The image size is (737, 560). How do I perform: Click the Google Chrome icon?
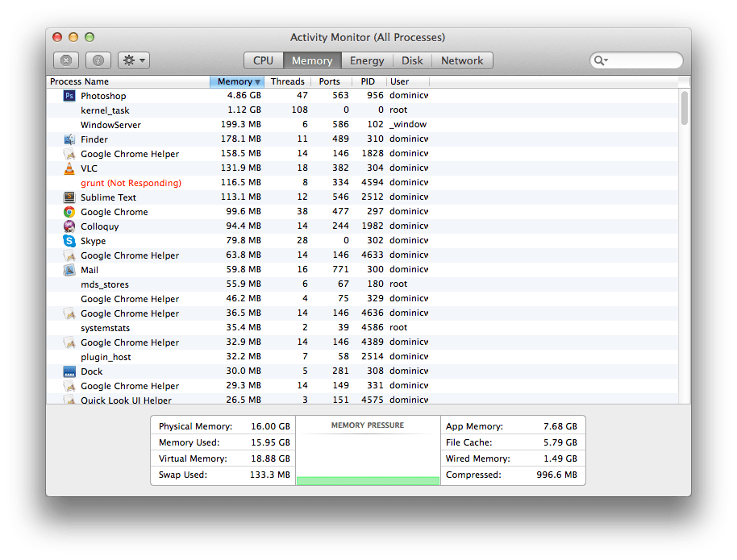pyautogui.click(x=69, y=211)
